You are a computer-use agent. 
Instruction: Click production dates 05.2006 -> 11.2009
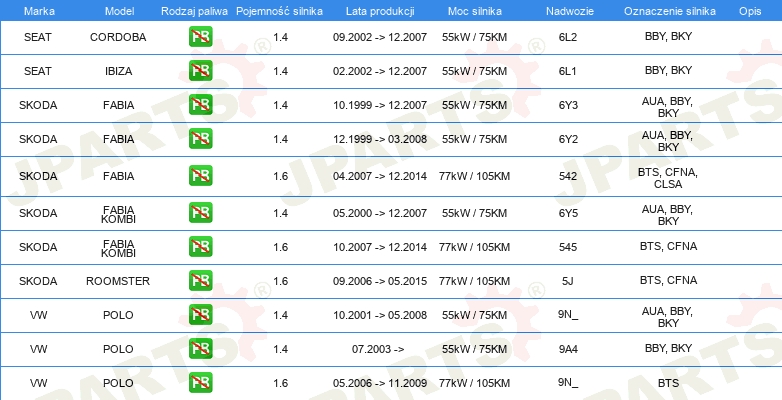(x=380, y=383)
